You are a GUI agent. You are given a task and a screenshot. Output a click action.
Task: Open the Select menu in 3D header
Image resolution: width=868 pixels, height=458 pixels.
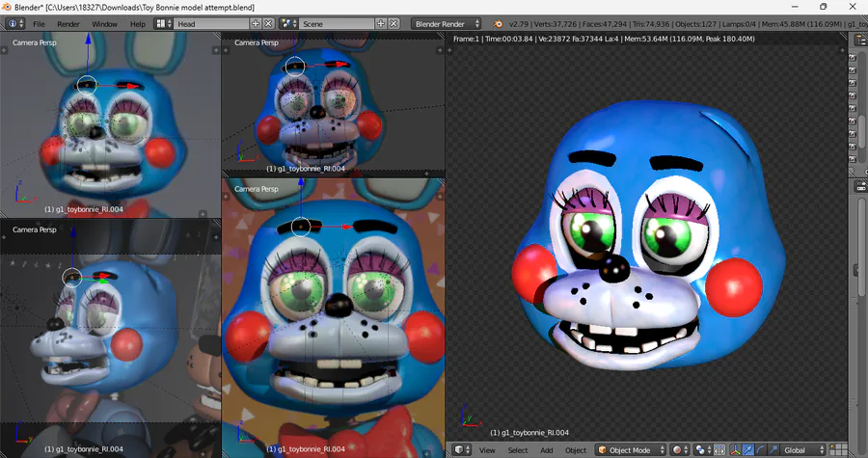518,450
